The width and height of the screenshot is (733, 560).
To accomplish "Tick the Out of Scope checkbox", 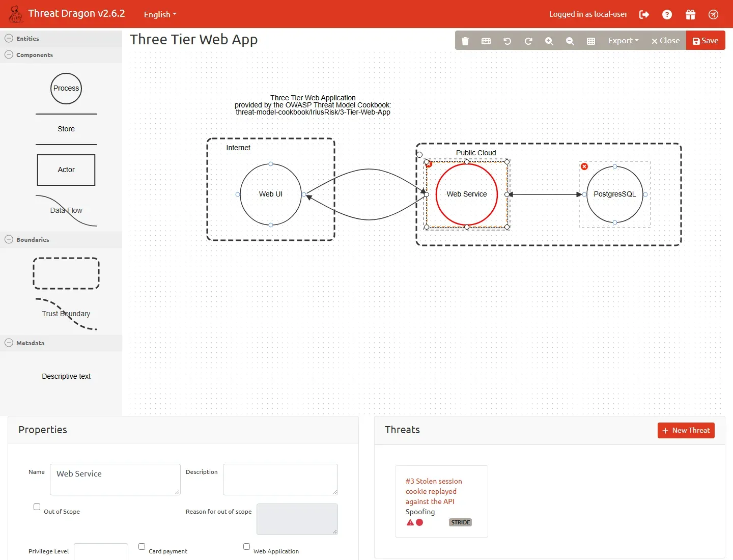I will click(37, 507).
